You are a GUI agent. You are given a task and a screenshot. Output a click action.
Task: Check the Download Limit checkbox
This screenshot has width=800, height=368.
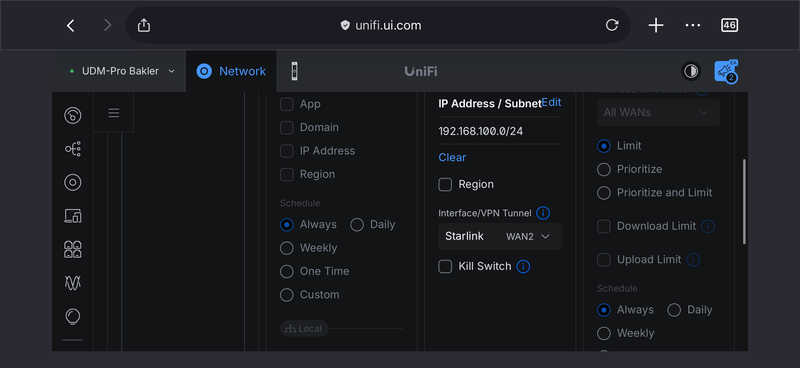[x=604, y=227]
